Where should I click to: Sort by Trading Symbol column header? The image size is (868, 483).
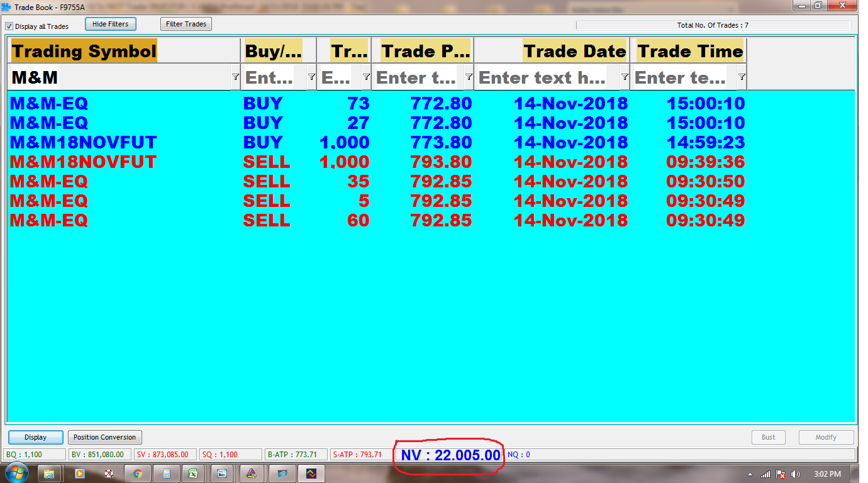(x=125, y=50)
